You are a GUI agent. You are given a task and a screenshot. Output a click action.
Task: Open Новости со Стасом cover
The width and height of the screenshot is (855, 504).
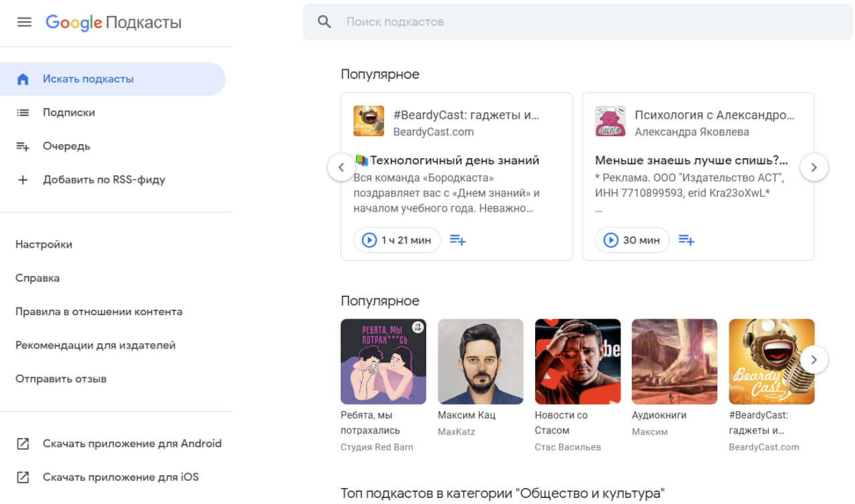(x=578, y=361)
